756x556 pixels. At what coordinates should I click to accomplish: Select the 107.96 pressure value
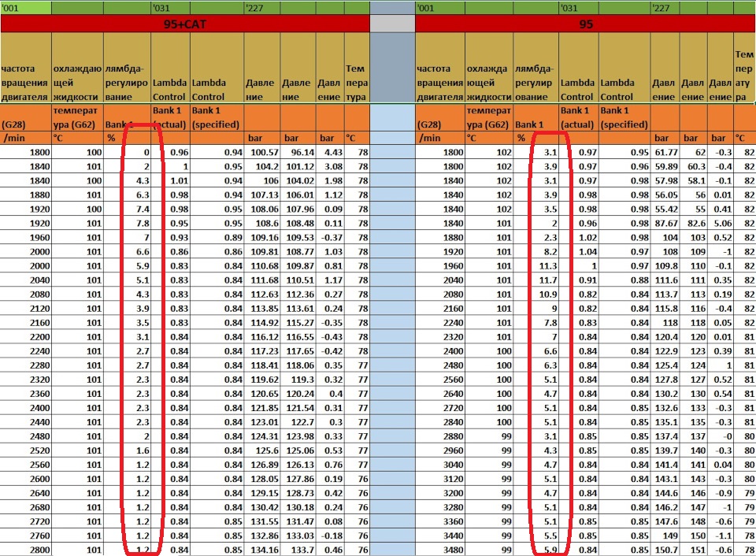pos(298,209)
